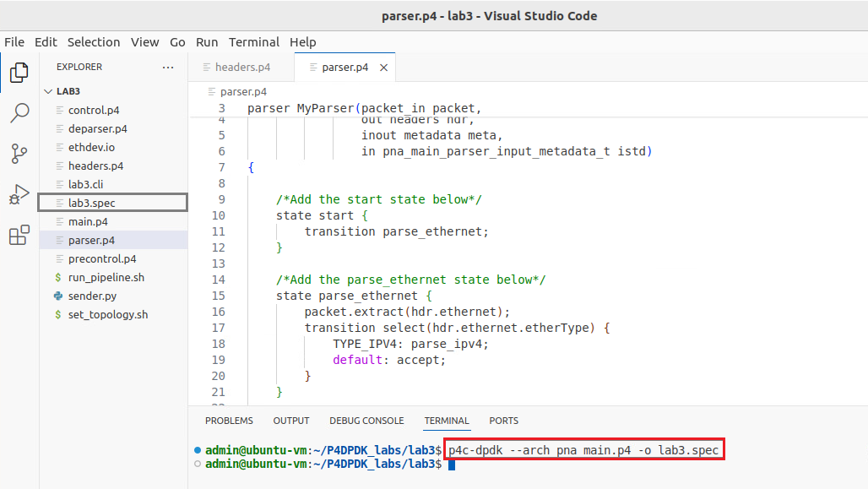
Task: Open run_pipeline.sh script file
Action: coord(106,278)
